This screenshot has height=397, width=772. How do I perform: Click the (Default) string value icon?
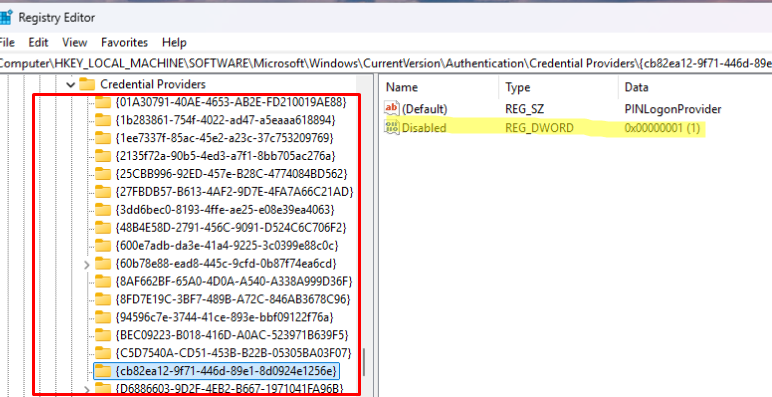click(392, 108)
